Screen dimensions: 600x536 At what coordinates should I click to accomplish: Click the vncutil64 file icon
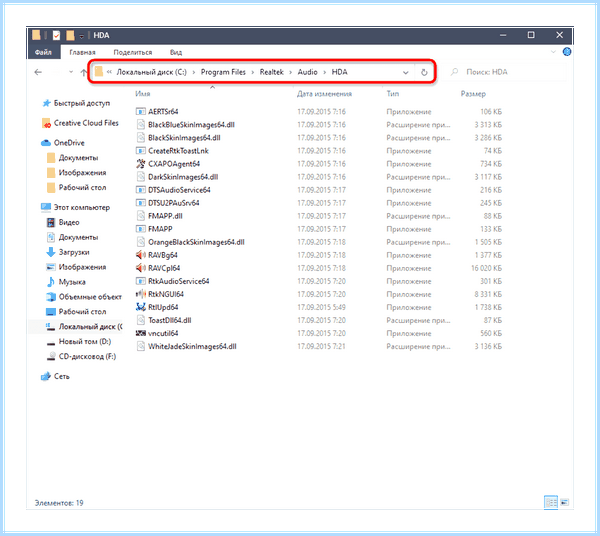click(141, 333)
